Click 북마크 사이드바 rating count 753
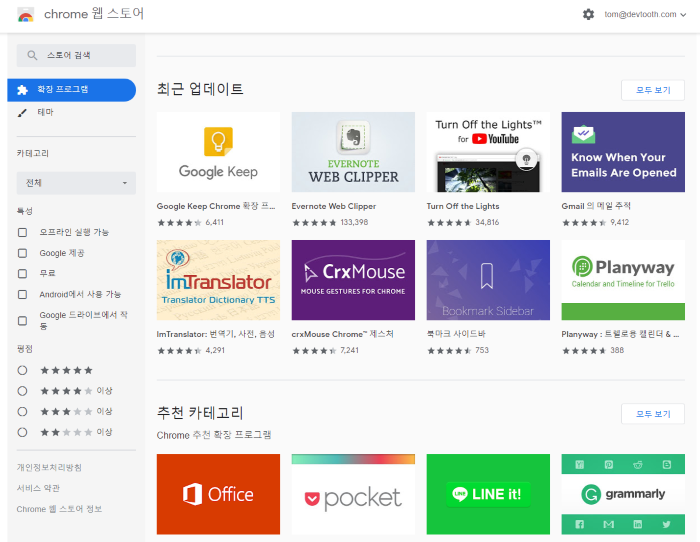Viewport: 700px width, 542px height. (482, 350)
